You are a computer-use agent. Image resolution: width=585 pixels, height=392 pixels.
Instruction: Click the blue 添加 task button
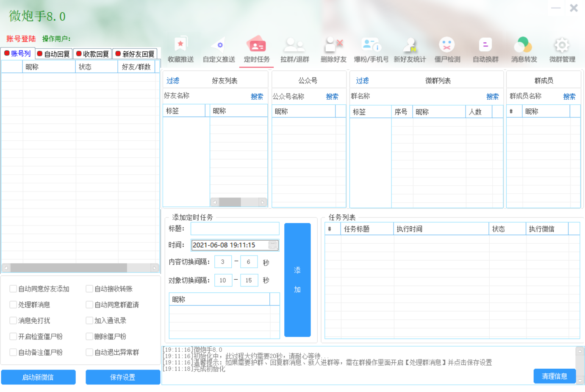297,280
